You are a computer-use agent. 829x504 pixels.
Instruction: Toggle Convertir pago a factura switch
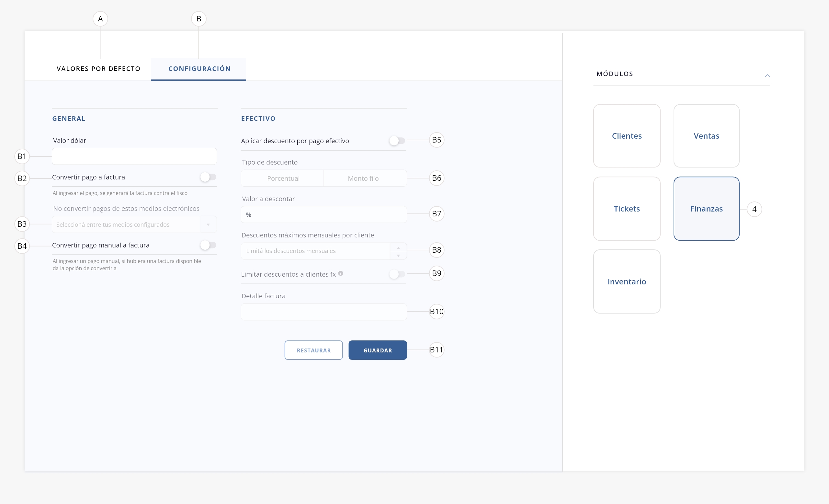click(208, 177)
